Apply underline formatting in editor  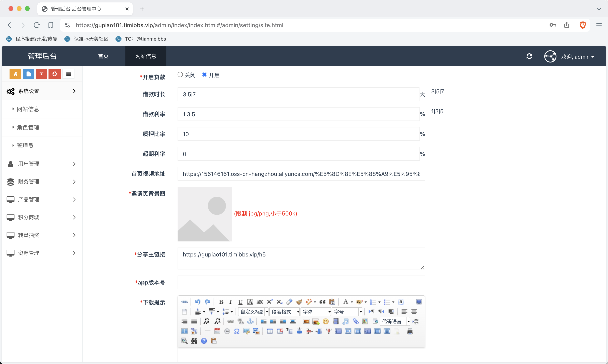240,302
